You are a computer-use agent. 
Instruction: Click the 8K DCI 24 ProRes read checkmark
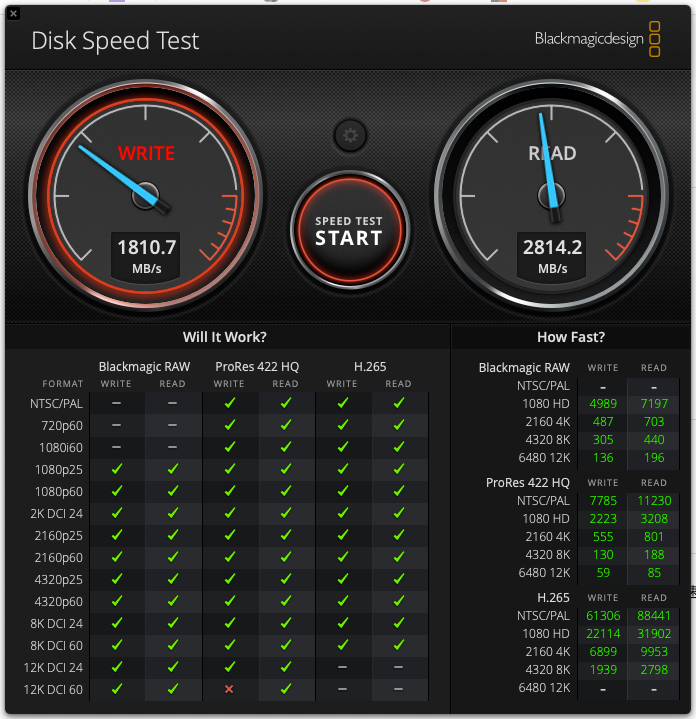tap(286, 623)
